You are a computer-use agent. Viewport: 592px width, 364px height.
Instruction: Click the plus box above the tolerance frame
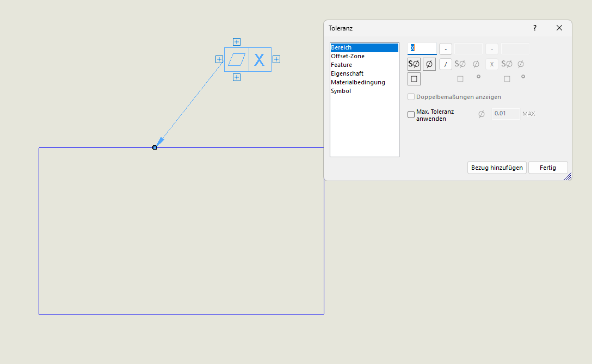(236, 41)
